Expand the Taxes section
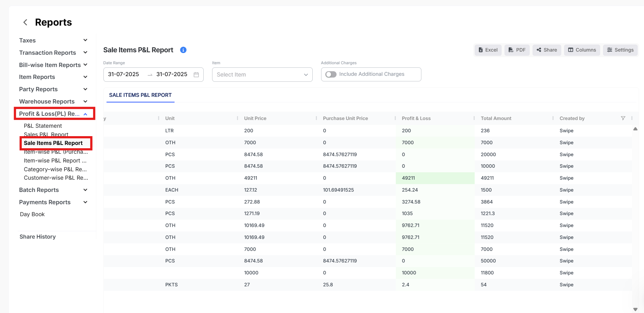644x313 pixels. [85, 40]
